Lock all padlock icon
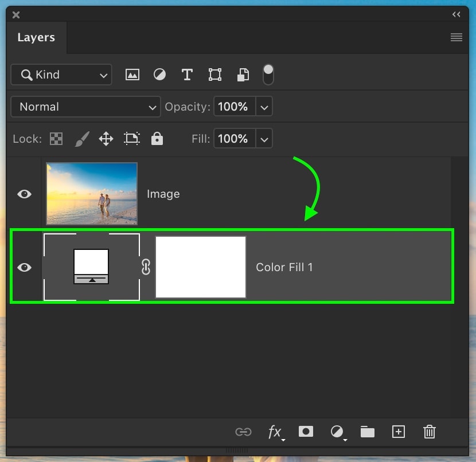The height and width of the screenshot is (462, 476). click(x=157, y=139)
